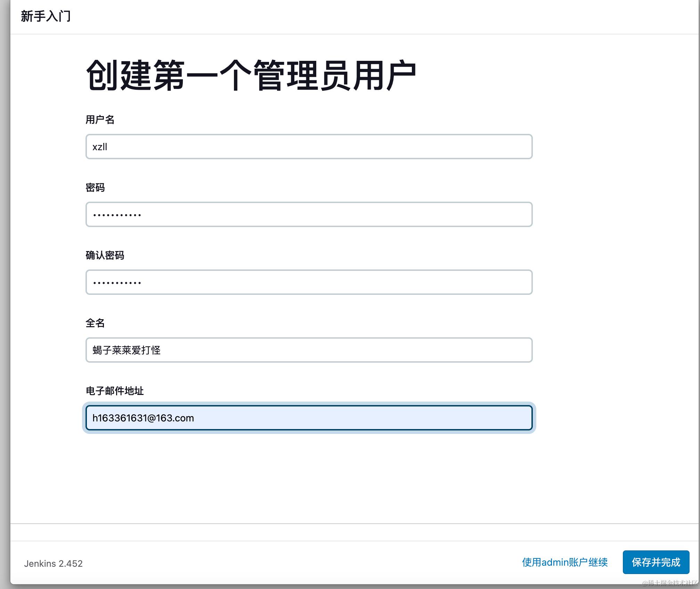Click the 全名 field with 蝎子莱莱爱打怪
The image size is (700, 589).
tap(309, 350)
